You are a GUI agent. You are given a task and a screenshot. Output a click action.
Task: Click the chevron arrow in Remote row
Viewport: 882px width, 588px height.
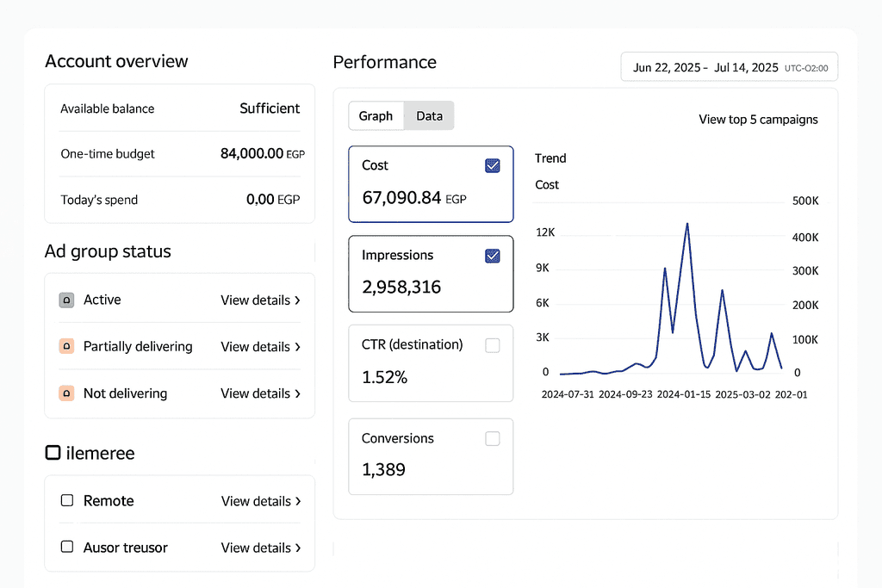tap(297, 501)
